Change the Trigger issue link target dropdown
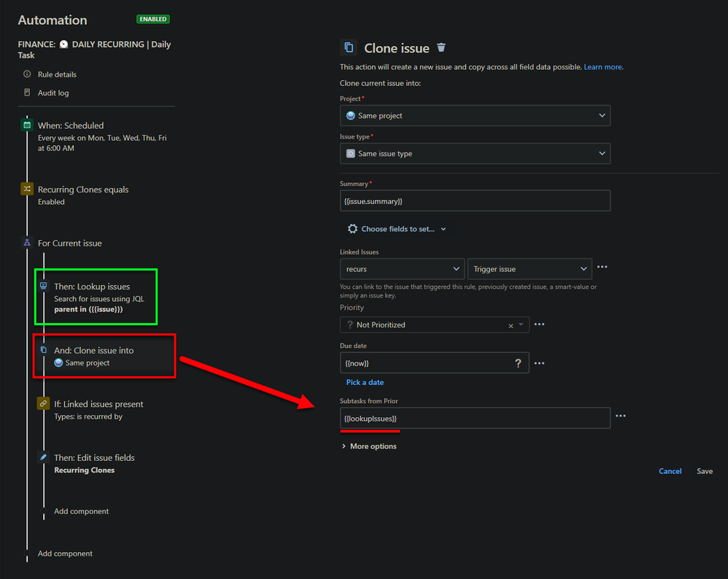728x579 pixels. [530, 268]
